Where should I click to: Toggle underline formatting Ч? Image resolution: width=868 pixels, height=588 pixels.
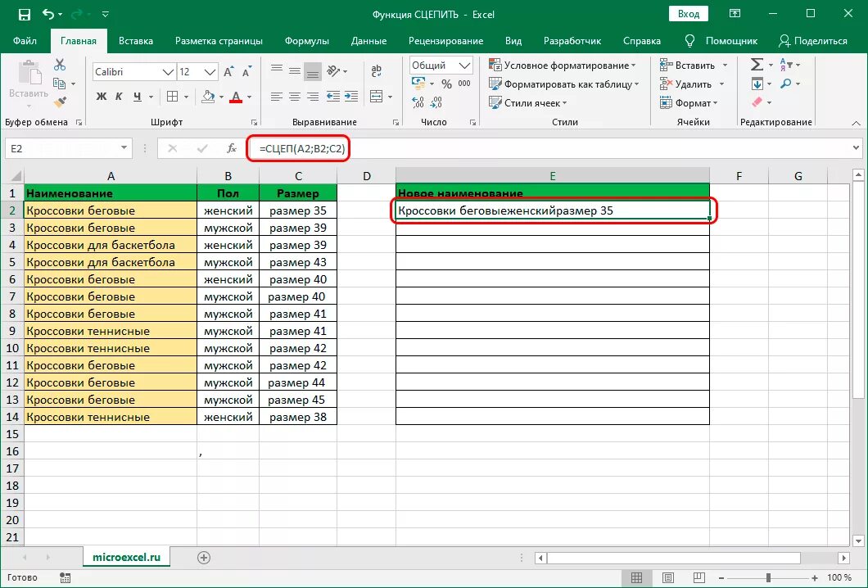click(138, 97)
